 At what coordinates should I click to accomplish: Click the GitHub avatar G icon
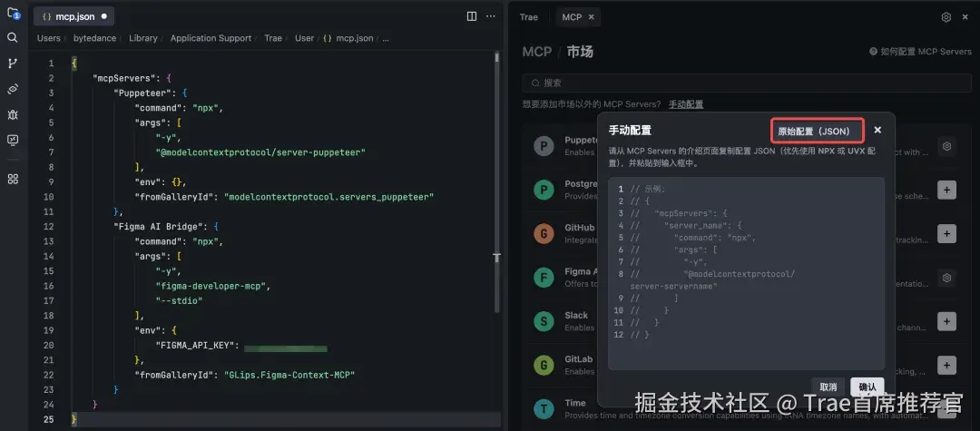pyautogui.click(x=544, y=233)
